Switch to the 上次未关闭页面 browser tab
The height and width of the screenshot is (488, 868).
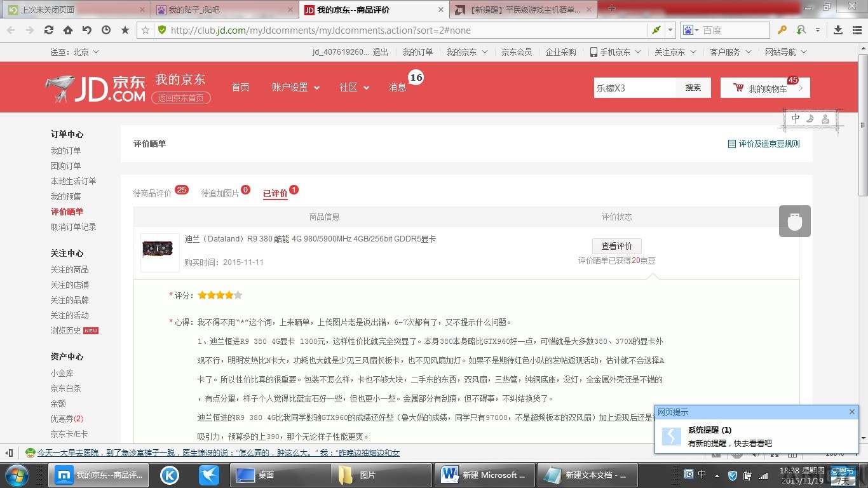pyautogui.click(x=76, y=10)
